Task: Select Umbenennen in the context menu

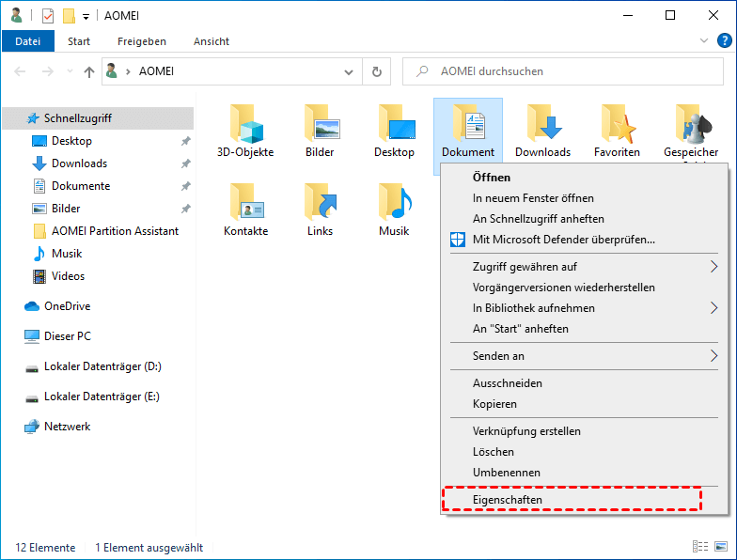Action: [506, 473]
